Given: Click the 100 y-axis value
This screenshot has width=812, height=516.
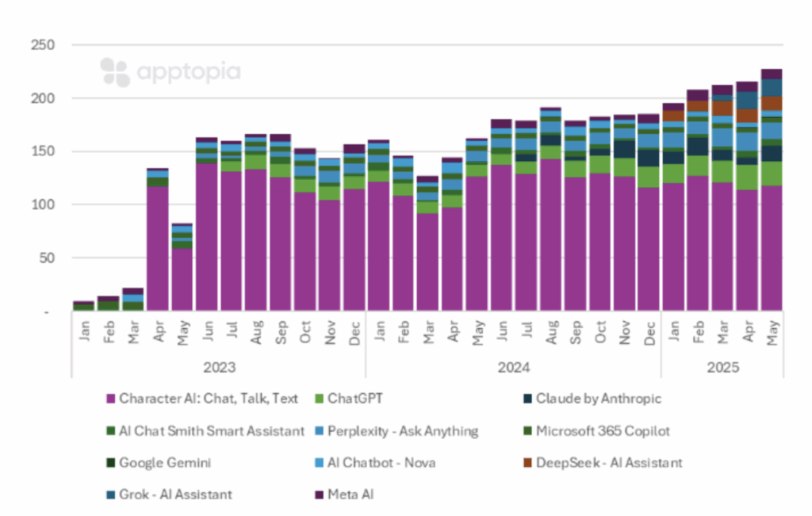Looking at the screenshot, I should pos(43,204).
